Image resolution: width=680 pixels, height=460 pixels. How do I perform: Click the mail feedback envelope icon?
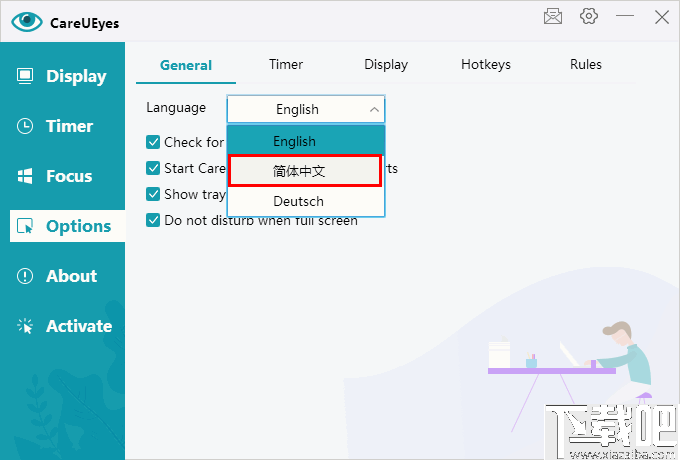pyautogui.click(x=553, y=17)
